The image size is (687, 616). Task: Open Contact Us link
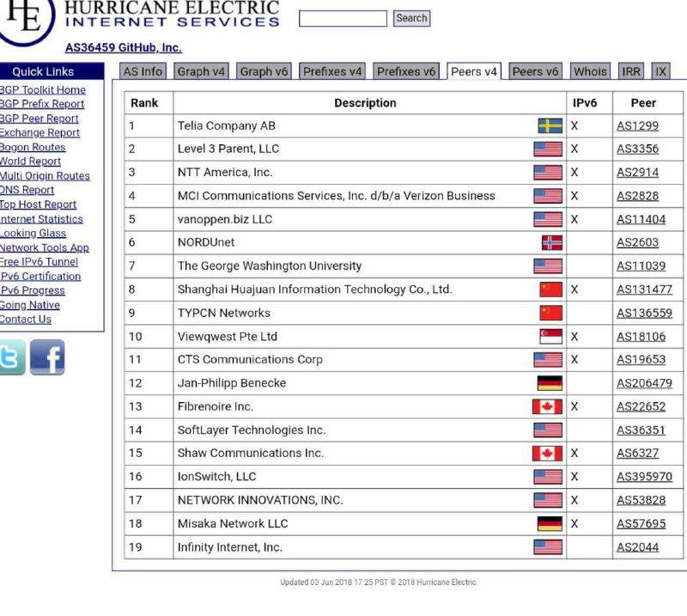tap(26, 320)
